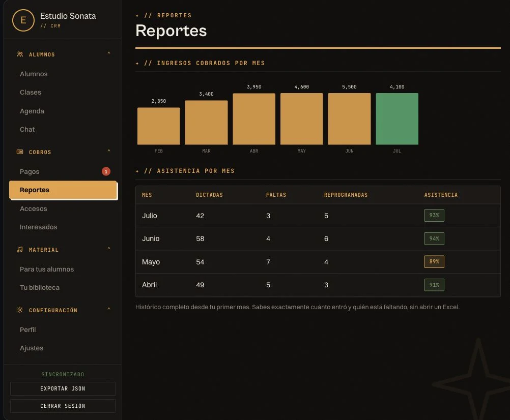Click the Junio row month name
Image resolution: width=510 pixels, height=420 pixels.
(x=151, y=239)
